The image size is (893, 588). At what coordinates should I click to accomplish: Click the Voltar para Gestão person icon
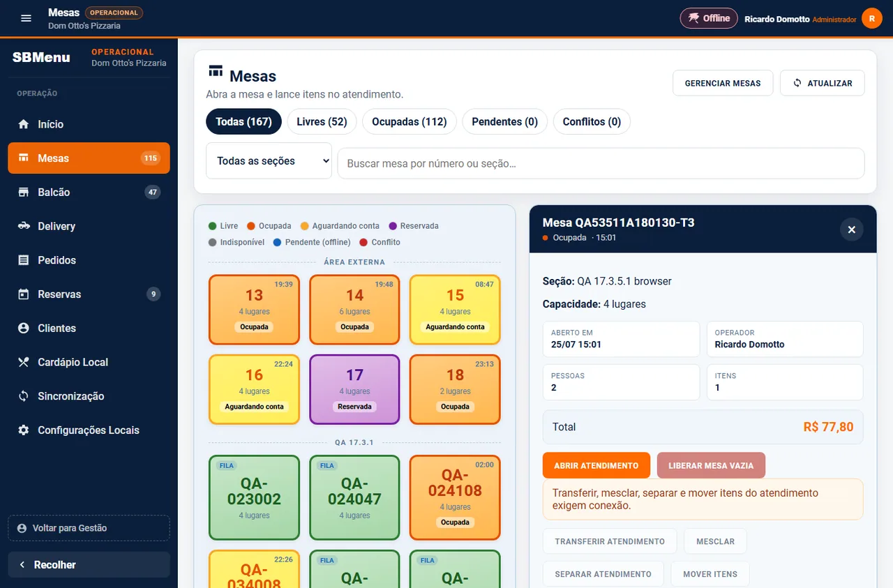pyautogui.click(x=22, y=528)
